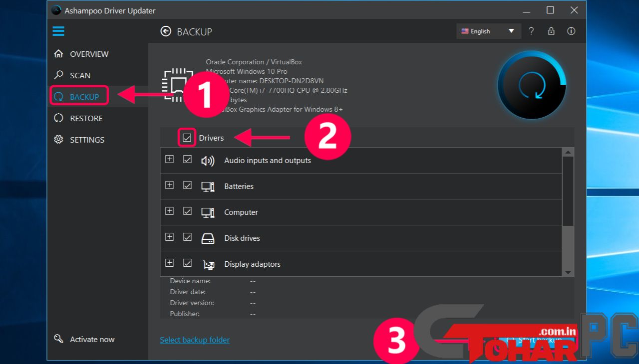The height and width of the screenshot is (364, 639).
Task: Expand the Computer category
Action: tap(169, 211)
